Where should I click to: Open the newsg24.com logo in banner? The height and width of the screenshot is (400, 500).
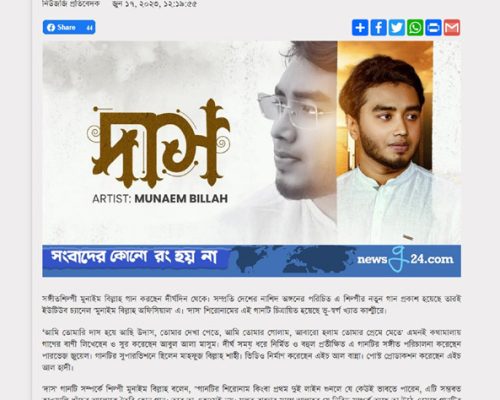pyautogui.click(x=405, y=259)
